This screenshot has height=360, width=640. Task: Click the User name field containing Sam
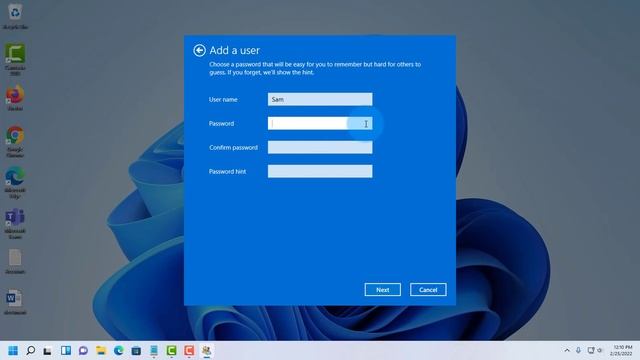[x=320, y=99]
